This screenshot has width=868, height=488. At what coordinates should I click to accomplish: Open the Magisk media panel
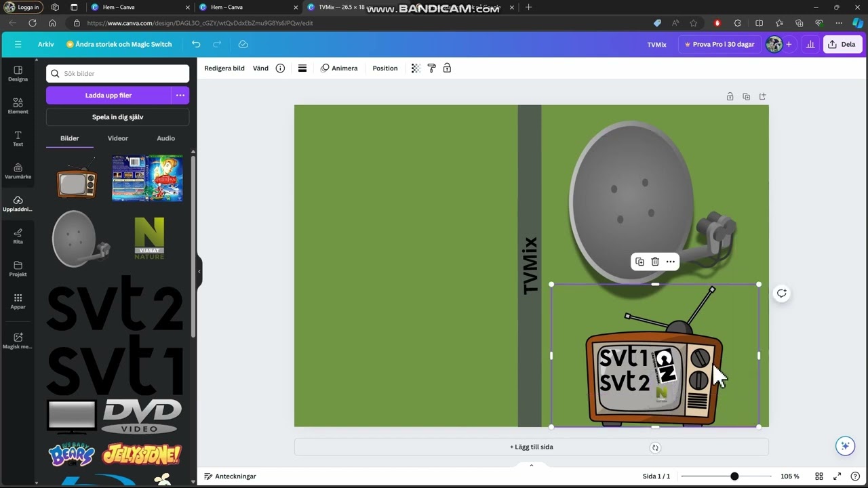pyautogui.click(x=18, y=341)
